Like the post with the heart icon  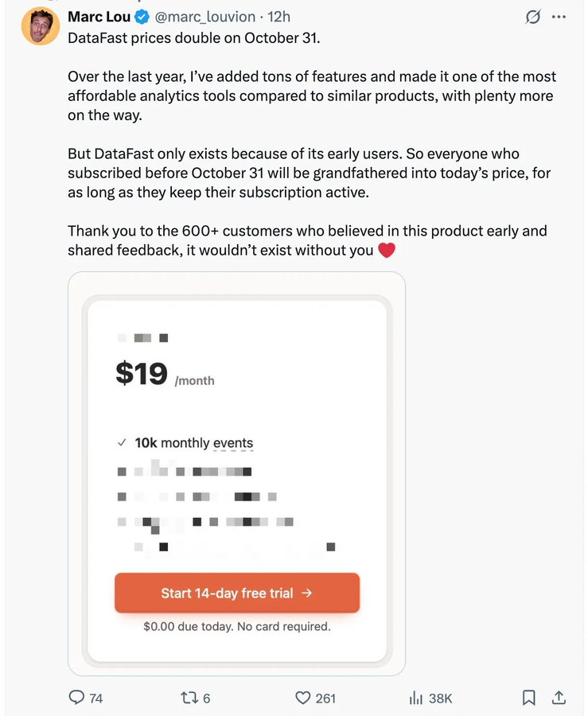303,698
